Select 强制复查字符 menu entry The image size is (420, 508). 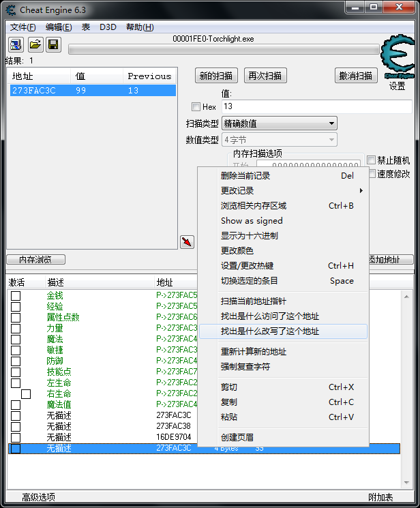[x=283, y=366]
